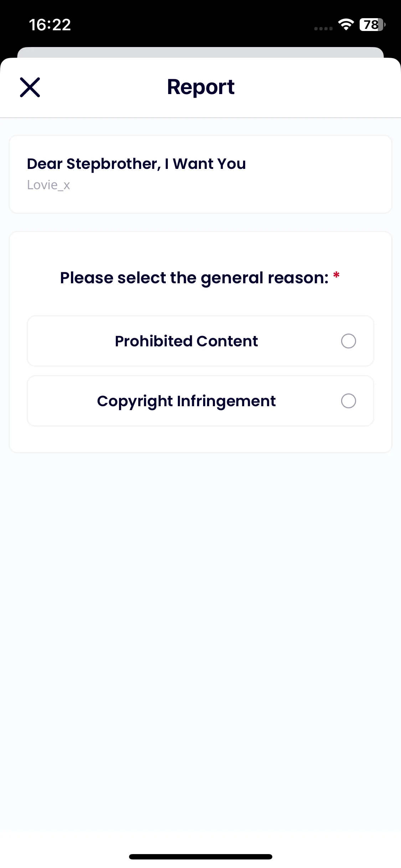This screenshot has height=868, width=401.
Task: Select the Prohibited Content radio circle
Action: pos(349,341)
